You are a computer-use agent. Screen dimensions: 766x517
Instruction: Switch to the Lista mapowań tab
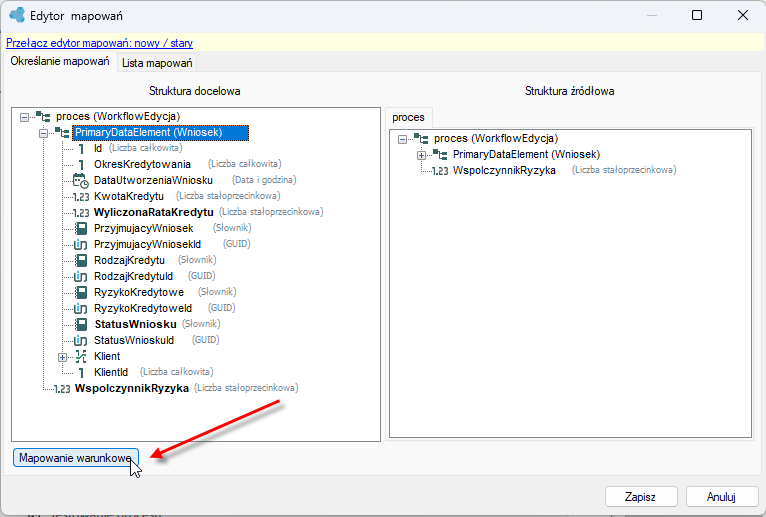coord(157,63)
